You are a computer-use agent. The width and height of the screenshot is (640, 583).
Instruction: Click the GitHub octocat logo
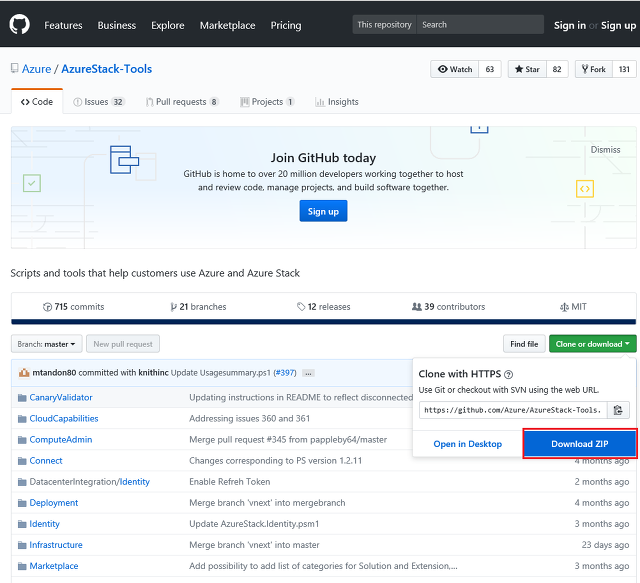[x=19, y=24]
